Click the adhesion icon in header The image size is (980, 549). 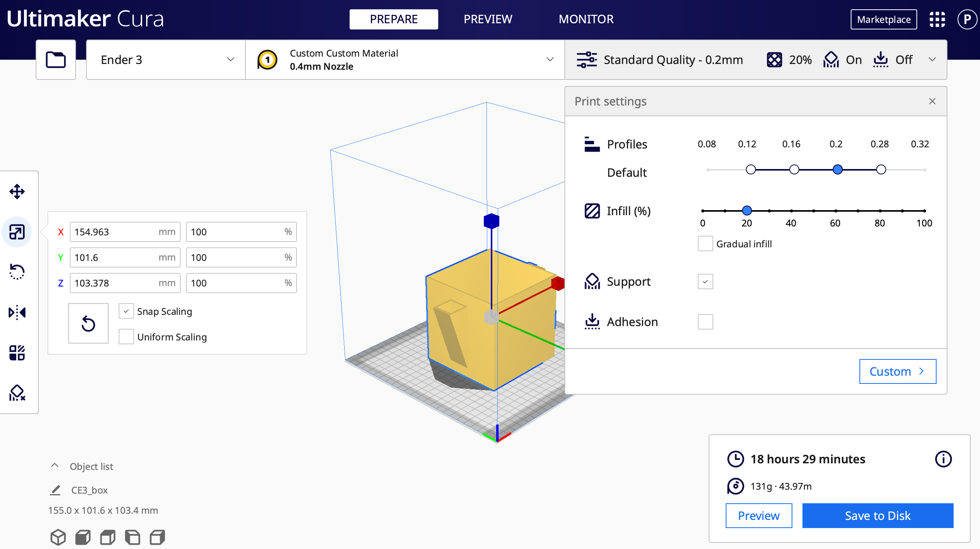point(881,60)
